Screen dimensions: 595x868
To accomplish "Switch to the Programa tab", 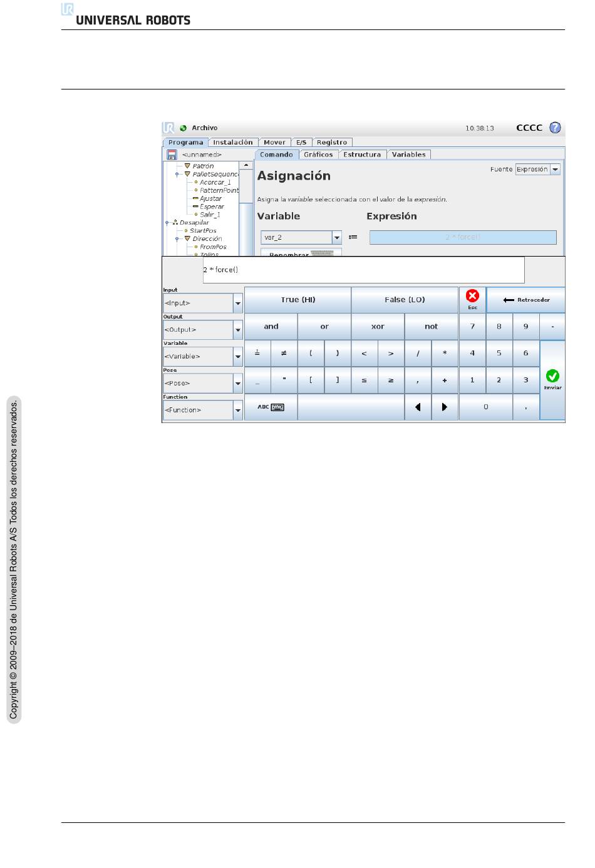I will point(186,143).
